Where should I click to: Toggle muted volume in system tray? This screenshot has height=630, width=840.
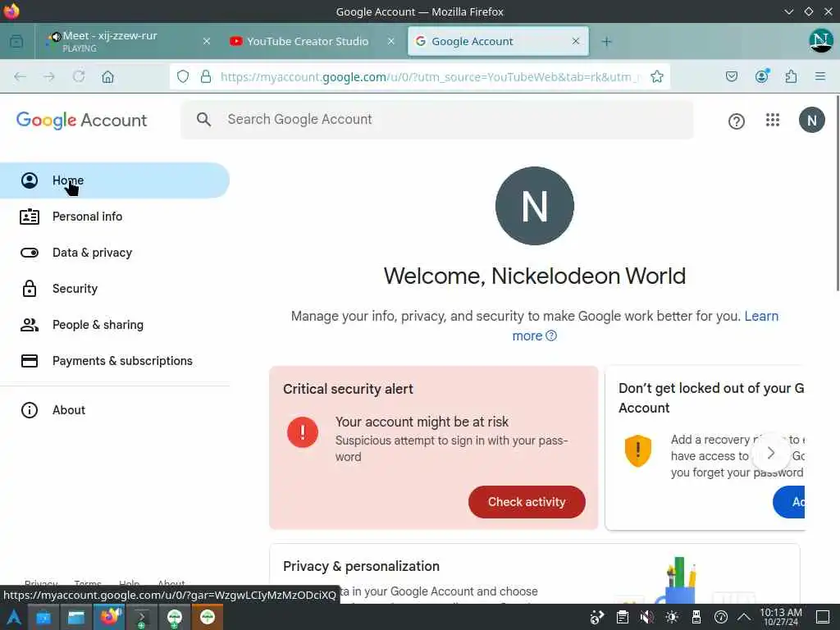click(646, 617)
